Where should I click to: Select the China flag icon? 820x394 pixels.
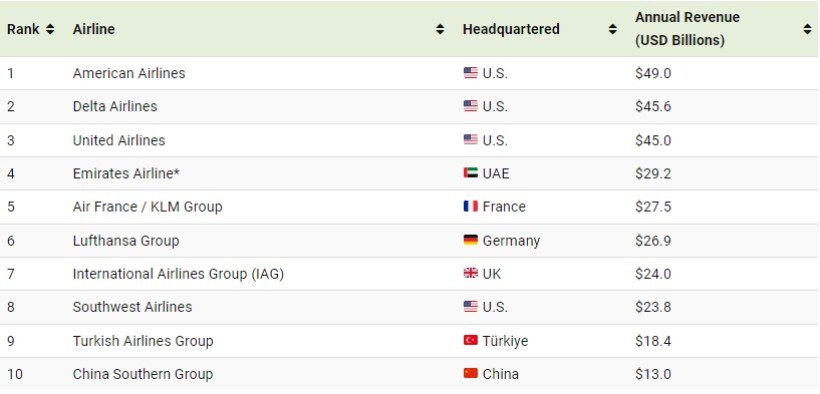pyautogui.click(x=471, y=374)
